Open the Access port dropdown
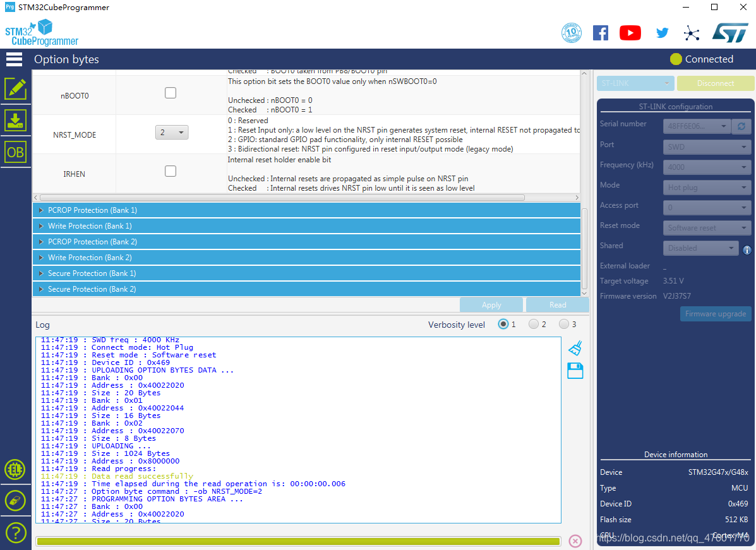The height and width of the screenshot is (550, 756). point(707,208)
